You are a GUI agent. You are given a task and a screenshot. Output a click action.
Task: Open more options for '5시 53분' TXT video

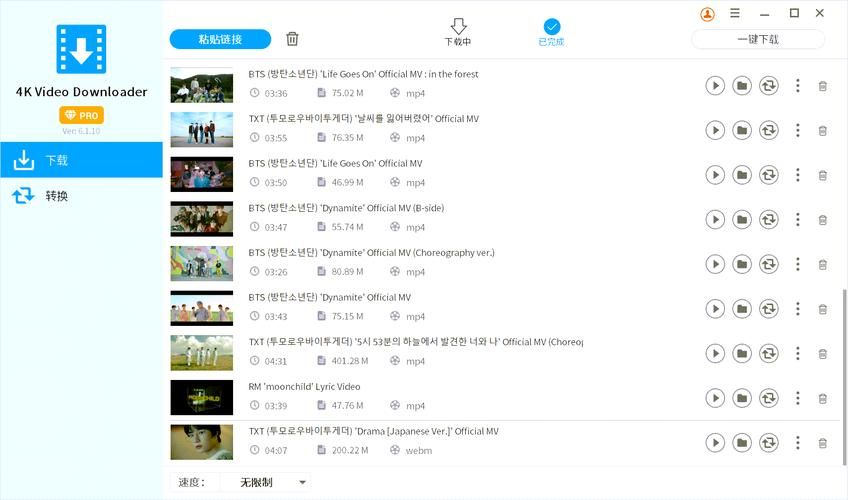pos(797,353)
